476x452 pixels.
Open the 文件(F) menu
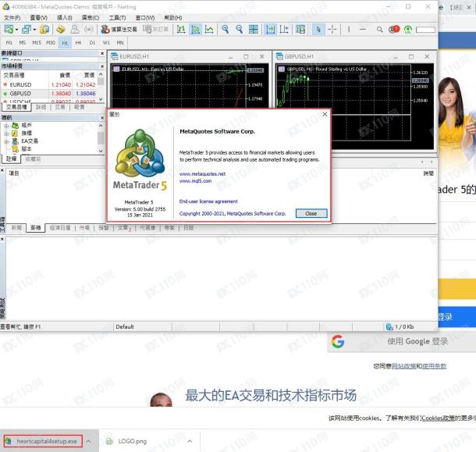coord(12,18)
